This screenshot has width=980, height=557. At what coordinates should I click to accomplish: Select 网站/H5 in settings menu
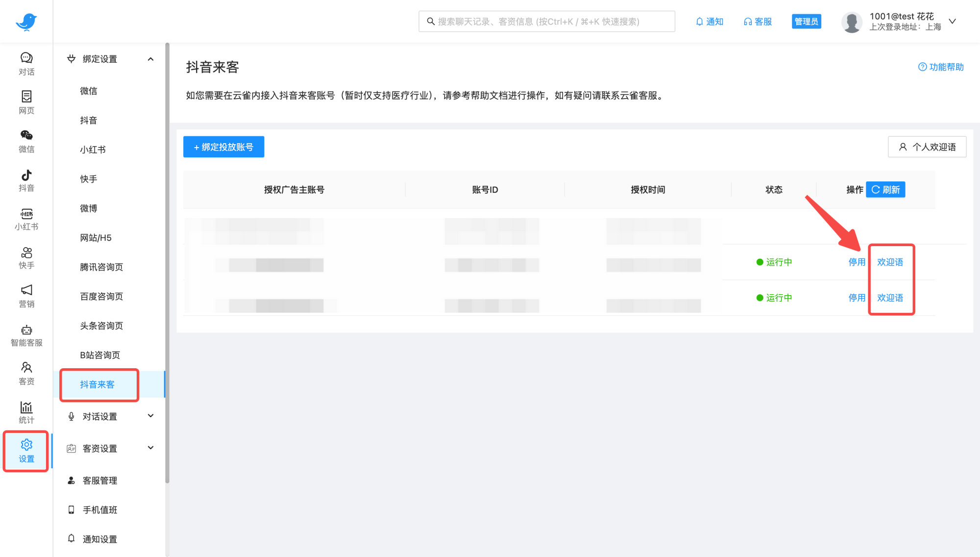point(96,238)
